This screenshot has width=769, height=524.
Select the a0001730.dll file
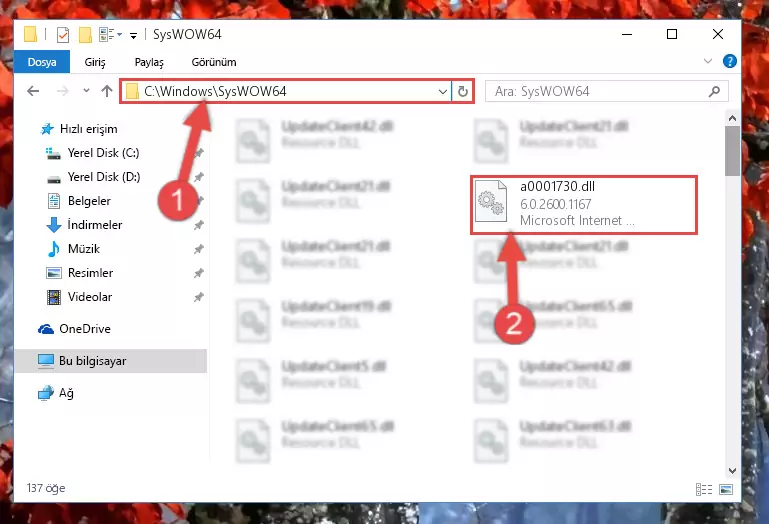pos(584,205)
